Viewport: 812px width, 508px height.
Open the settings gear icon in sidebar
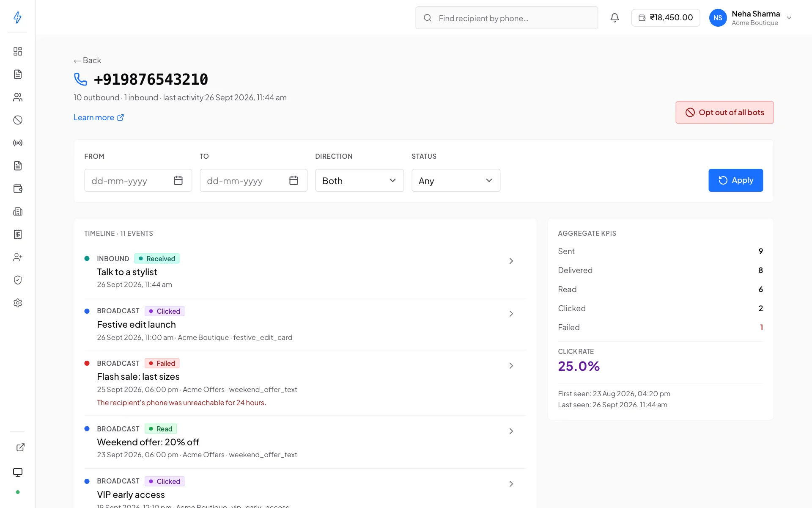[18, 303]
